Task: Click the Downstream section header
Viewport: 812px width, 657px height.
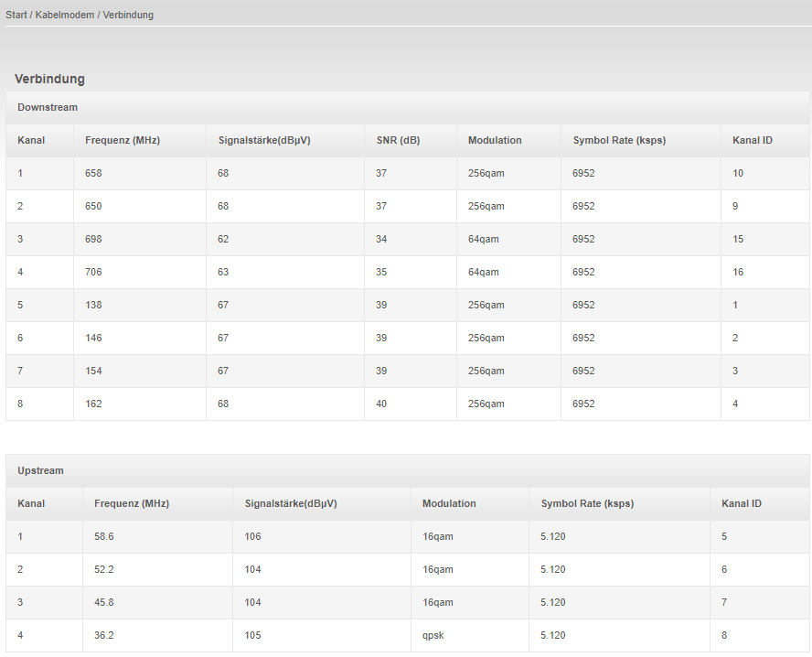Action: coord(48,107)
